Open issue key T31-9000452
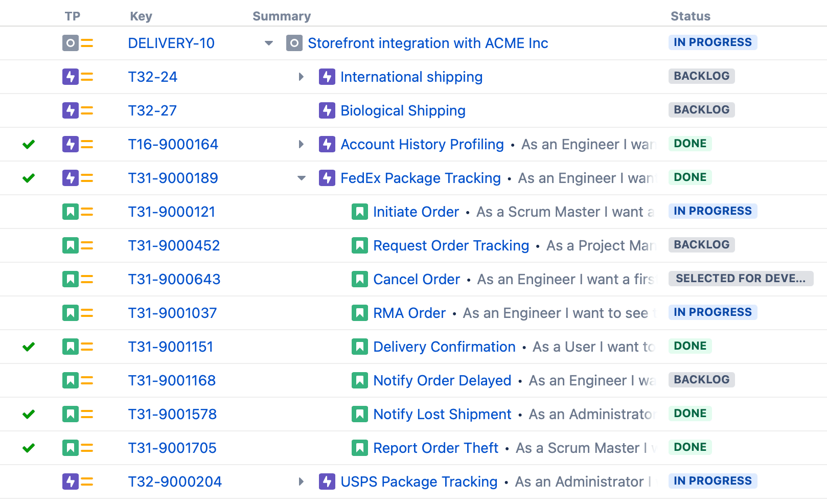The height and width of the screenshot is (504, 827). pos(174,245)
